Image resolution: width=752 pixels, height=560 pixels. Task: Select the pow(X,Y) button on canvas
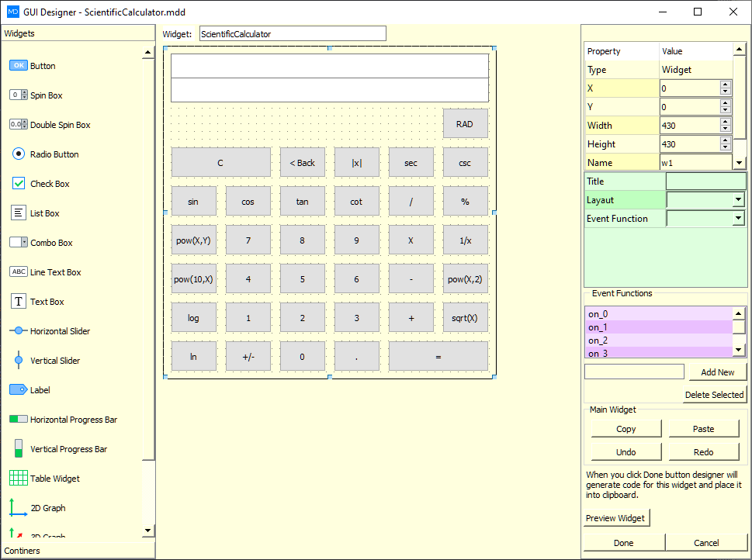pos(193,240)
